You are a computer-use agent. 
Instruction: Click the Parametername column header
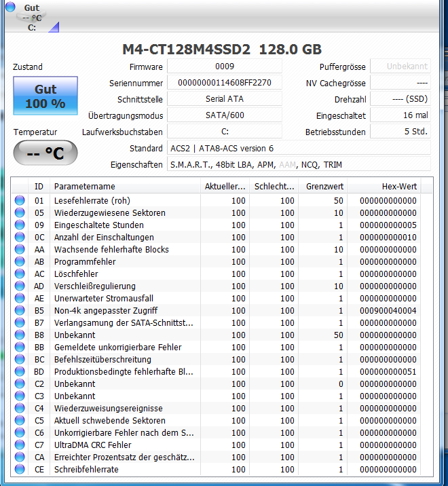coord(126,186)
